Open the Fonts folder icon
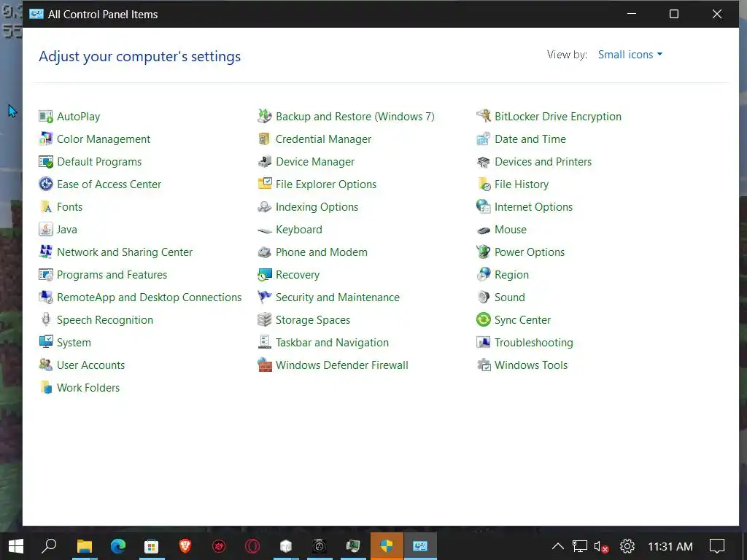The height and width of the screenshot is (560, 747). pos(46,207)
